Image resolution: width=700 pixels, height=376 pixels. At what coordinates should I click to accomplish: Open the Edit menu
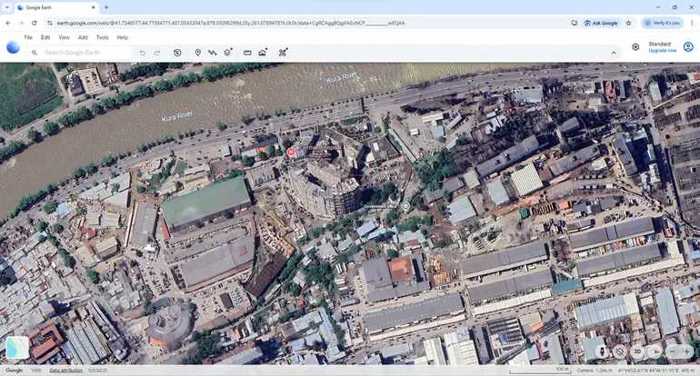(x=45, y=38)
